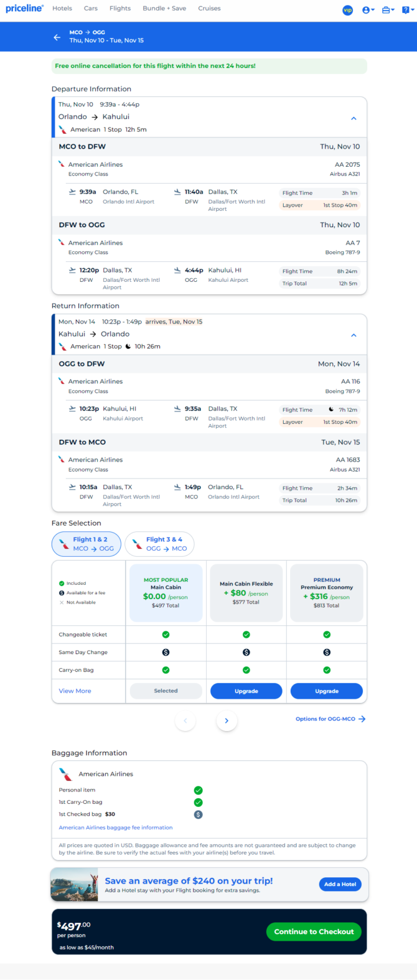Click the takeoff icon beside 10:23p Kahului

[x=72, y=409]
